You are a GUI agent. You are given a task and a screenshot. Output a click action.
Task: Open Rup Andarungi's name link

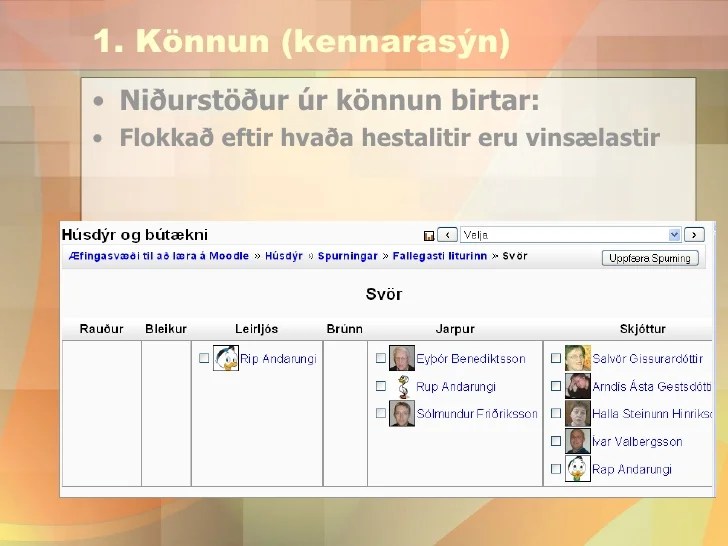click(456, 387)
